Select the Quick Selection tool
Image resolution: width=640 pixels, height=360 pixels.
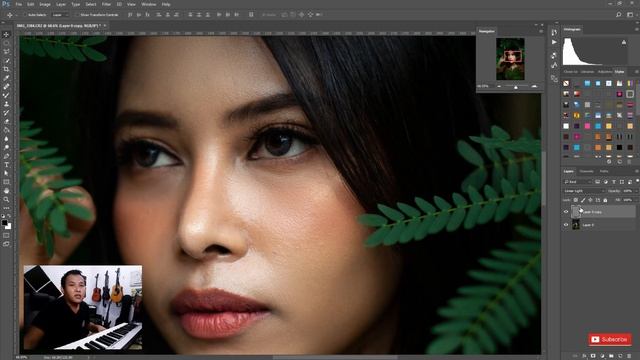point(6,60)
